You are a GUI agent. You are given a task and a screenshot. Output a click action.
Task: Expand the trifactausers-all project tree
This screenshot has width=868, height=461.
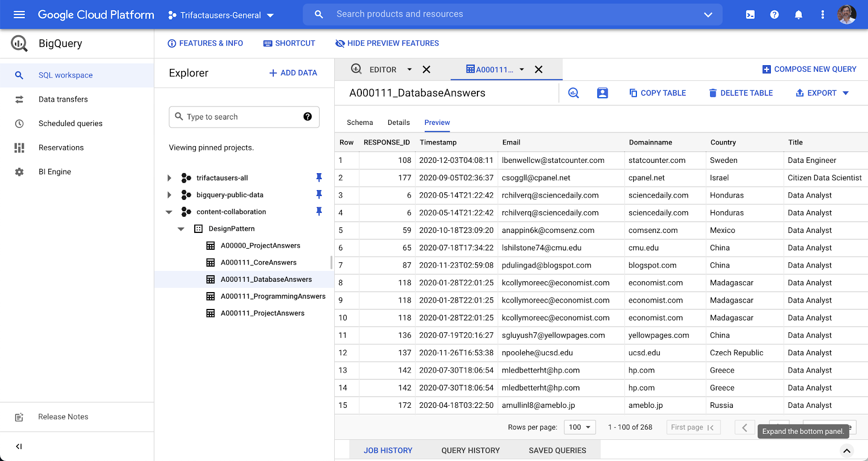tap(169, 178)
